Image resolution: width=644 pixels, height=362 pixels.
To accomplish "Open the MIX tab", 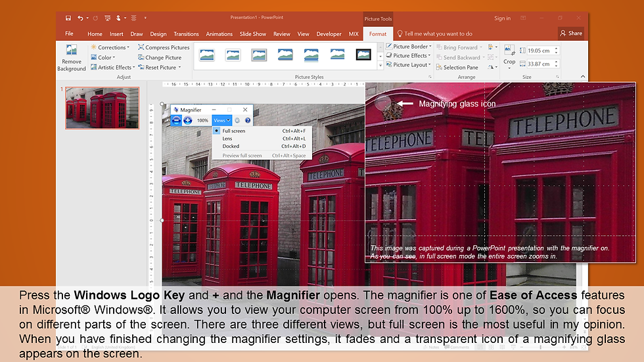I will pyautogui.click(x=354, y=34).
